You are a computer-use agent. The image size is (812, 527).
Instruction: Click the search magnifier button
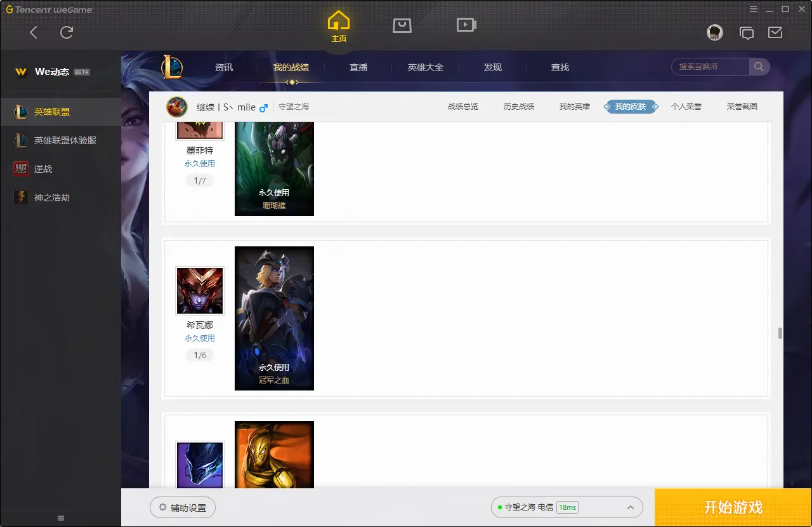click(x=759, y=67)
